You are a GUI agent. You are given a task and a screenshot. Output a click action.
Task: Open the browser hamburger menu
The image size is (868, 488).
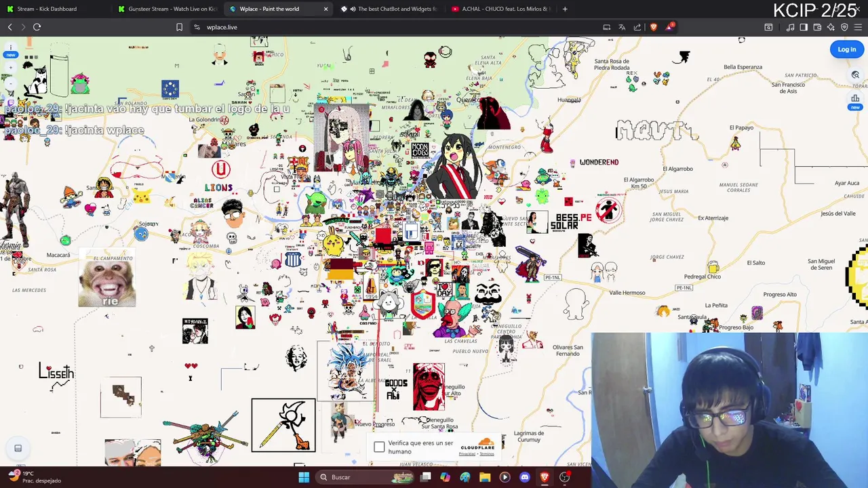point(858,27)
